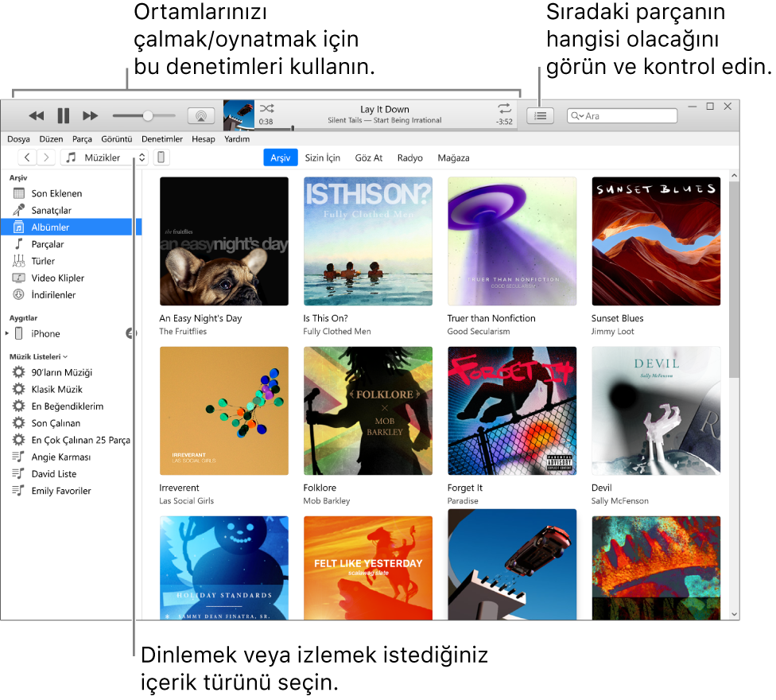
Task: Select the Arşiv tab
Action: 280,157
